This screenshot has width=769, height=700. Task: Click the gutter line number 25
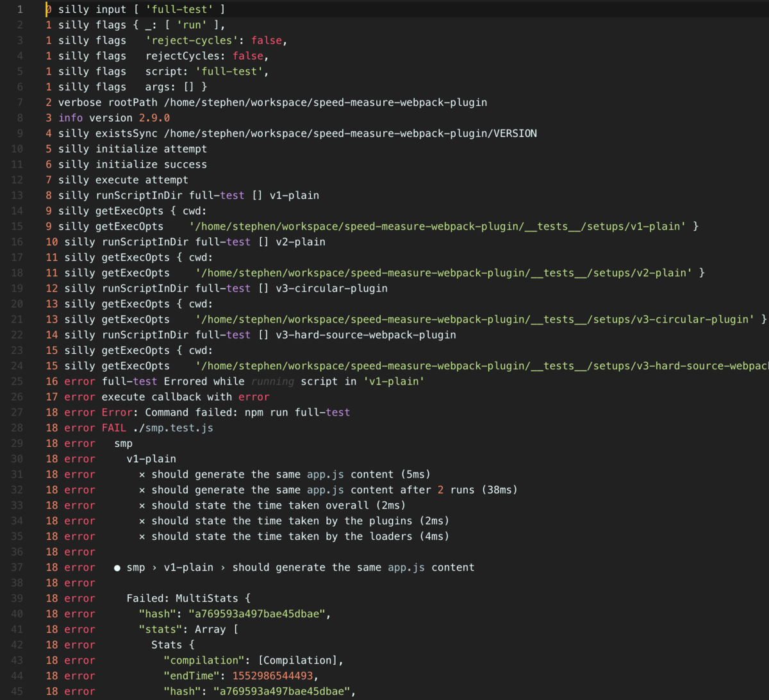coord(17,381)
